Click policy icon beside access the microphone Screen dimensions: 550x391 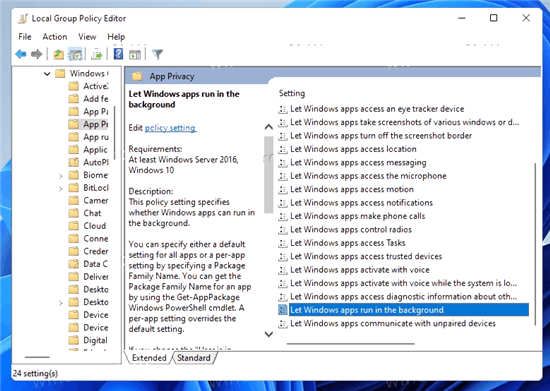click(x=283, y=176)
